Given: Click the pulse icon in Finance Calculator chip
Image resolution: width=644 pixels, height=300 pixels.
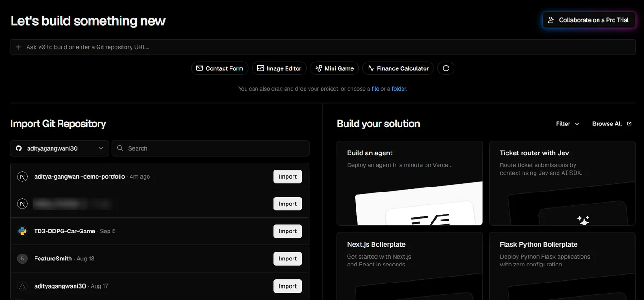Looking at the screenshot, I should tap(371, 68).
